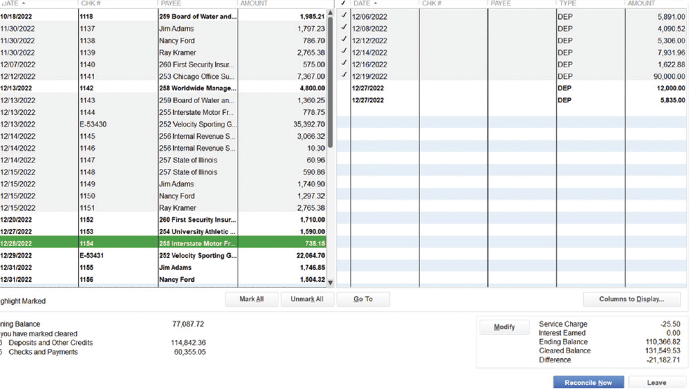Select check 1145 Internal Revenue row
The image size is (690, 389).
tap(163, 136)
